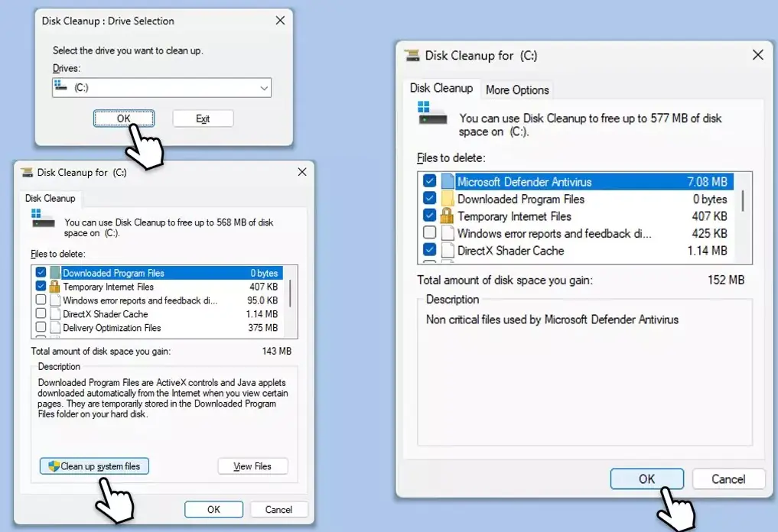Screen dimensions: 778x532
Task: Select the Disk Cleanup tab in the left dialog
Action: click(50, 198)
